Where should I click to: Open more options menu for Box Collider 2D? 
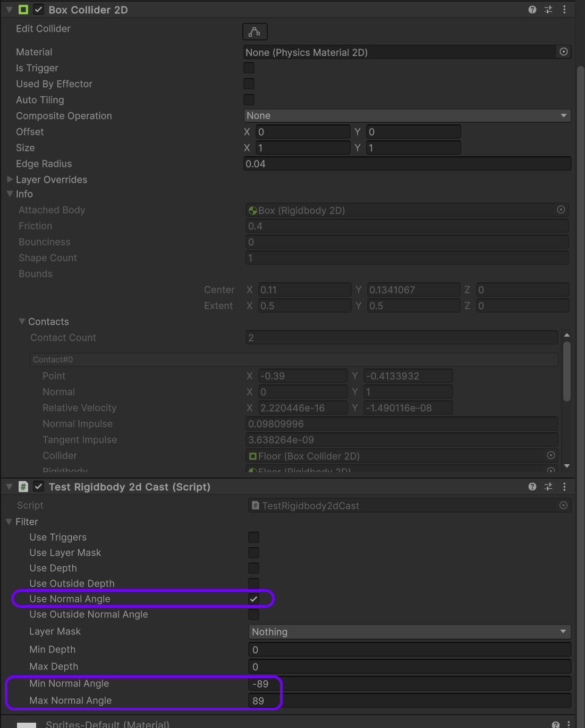tap(564, 9)
